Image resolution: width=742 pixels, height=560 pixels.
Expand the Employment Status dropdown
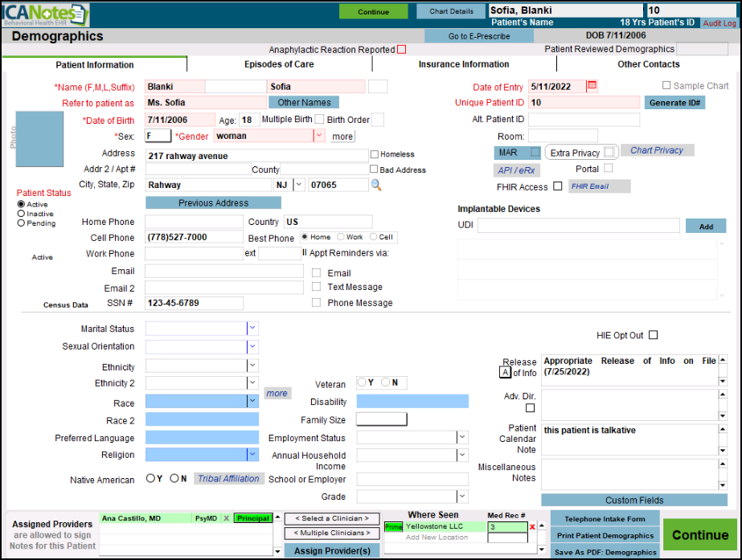pyautogui.click(x=461, y=438)
